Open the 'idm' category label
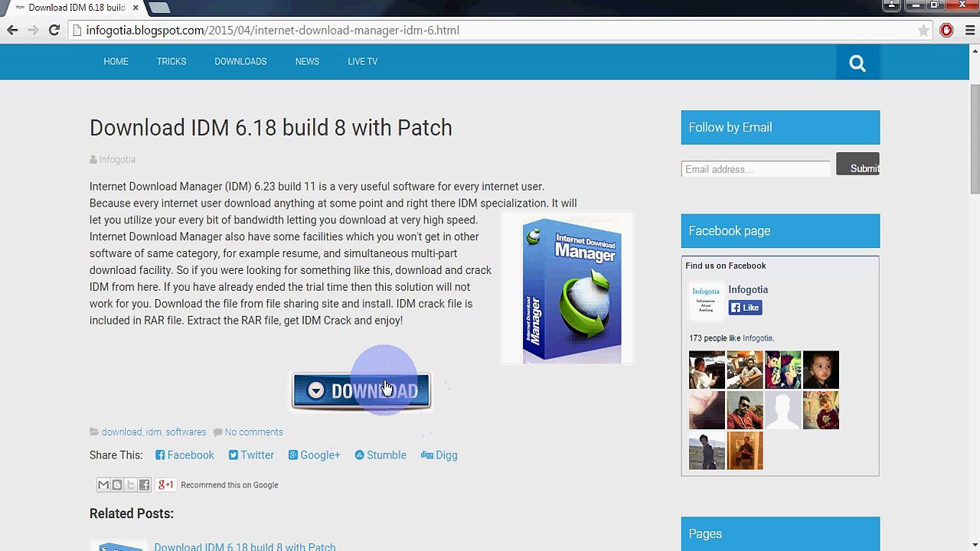The image size is (980, 551). [x=153, y=432]
